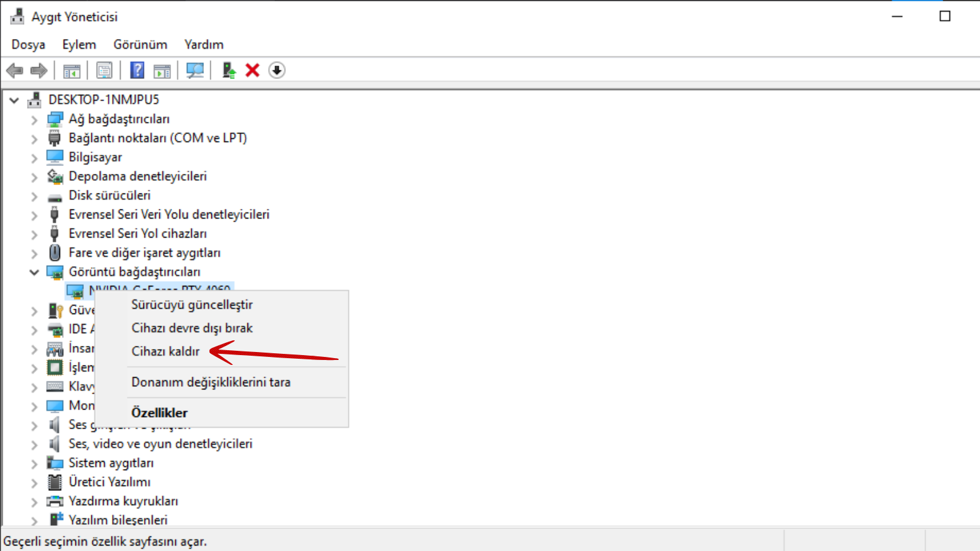Expand the Ağ bağdaştırıcıları category

point(34,120)
